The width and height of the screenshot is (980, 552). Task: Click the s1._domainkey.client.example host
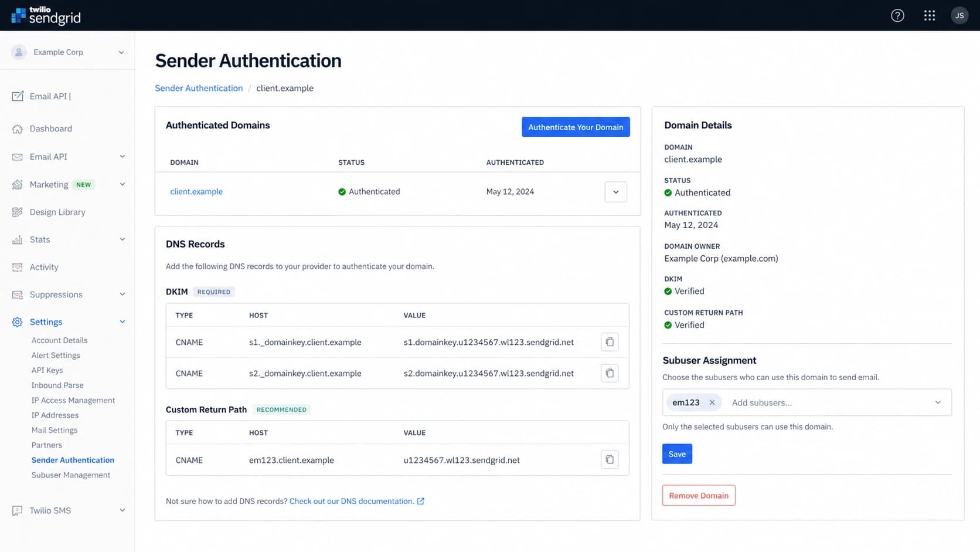pos(305,342)
